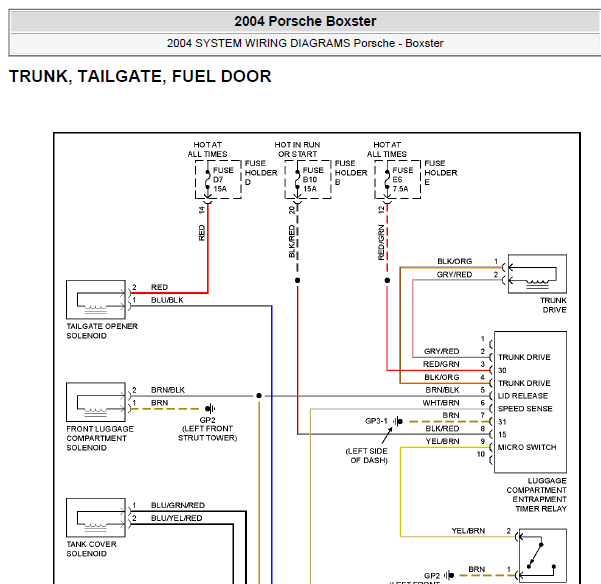
Task: Click the "GRY/RED" label at Trunk Drive pin 2
Action: tap(454, 274)
